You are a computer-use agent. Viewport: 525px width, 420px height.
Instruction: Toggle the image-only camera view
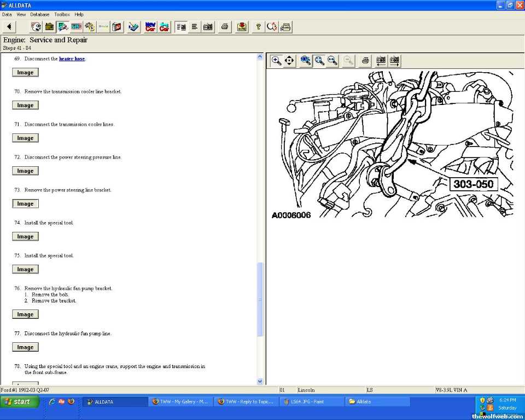208,27
